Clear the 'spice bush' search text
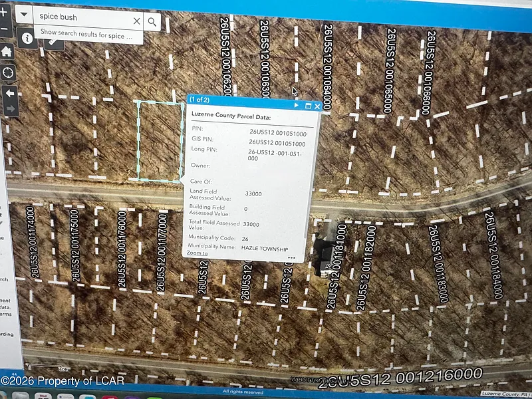This screenshot has width=532, height=399. tap(136, 21)
